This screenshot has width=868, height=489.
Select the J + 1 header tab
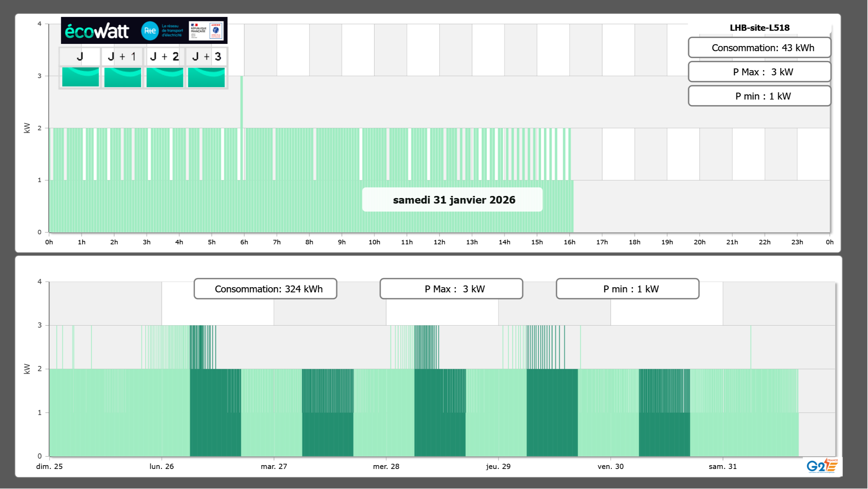click(x=122, y=56)
